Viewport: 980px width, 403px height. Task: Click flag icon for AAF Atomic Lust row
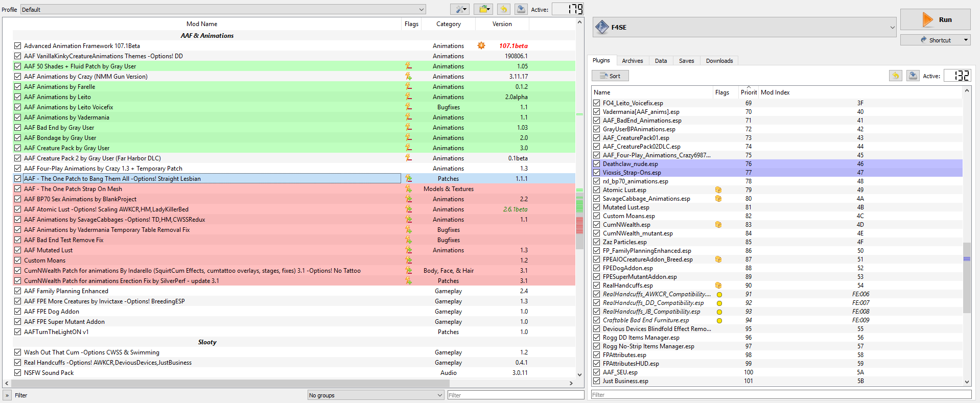pyautogui.click(x=408, y=209)
